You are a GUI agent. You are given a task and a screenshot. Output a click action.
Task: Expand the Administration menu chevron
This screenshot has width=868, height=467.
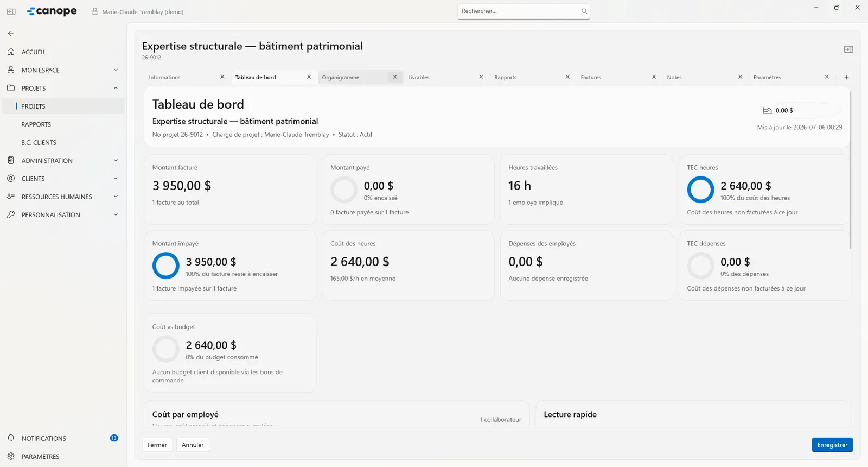coord(116,160)
